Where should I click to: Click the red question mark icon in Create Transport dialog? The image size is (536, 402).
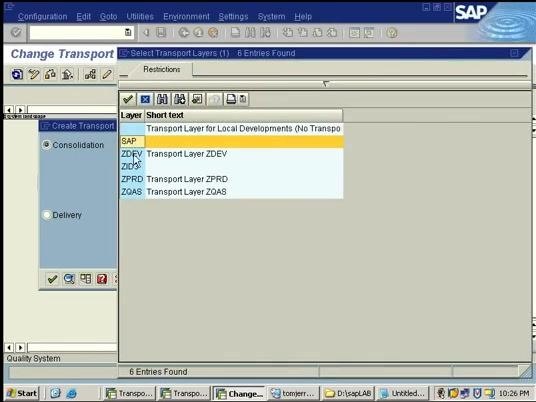(x=102, y=279)
